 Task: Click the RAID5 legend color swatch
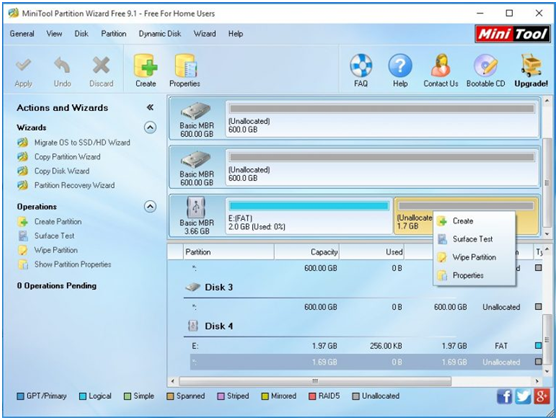pyautogui.click(x=312, y=396)
